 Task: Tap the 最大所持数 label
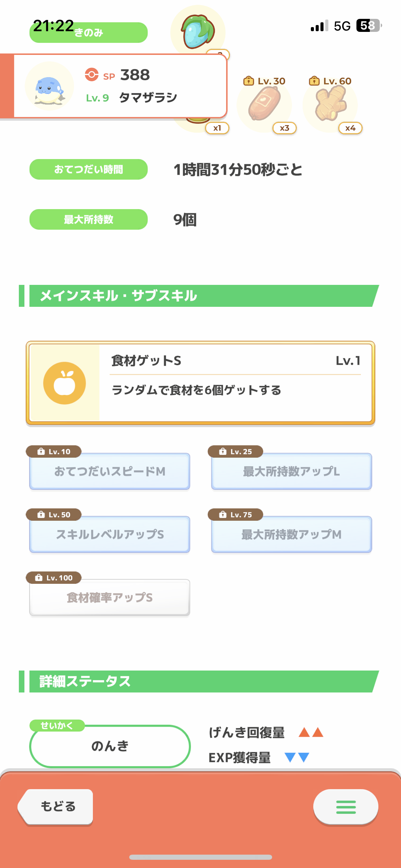[88, 219]
